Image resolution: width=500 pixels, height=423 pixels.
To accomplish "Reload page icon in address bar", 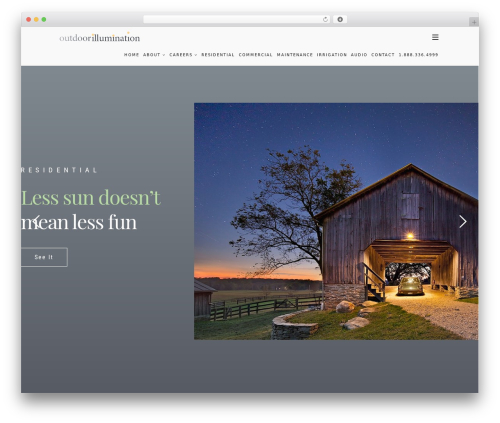I will pos(325,20).
